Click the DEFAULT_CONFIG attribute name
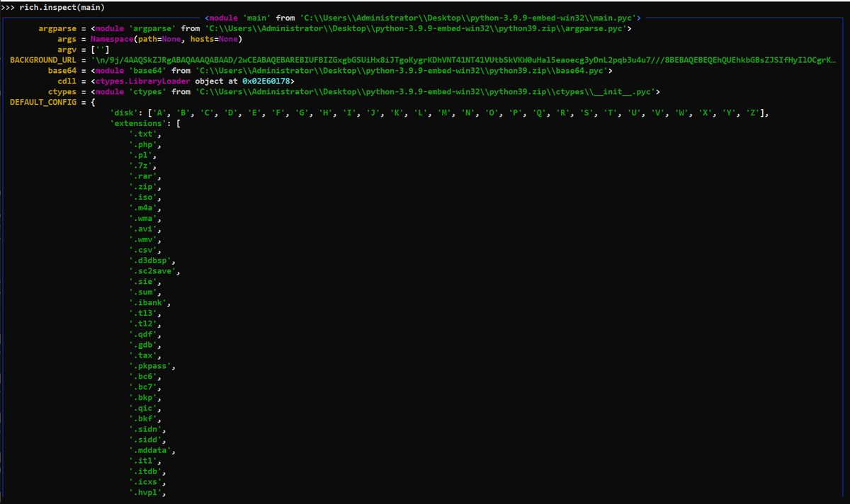 (x=43, y=103)
